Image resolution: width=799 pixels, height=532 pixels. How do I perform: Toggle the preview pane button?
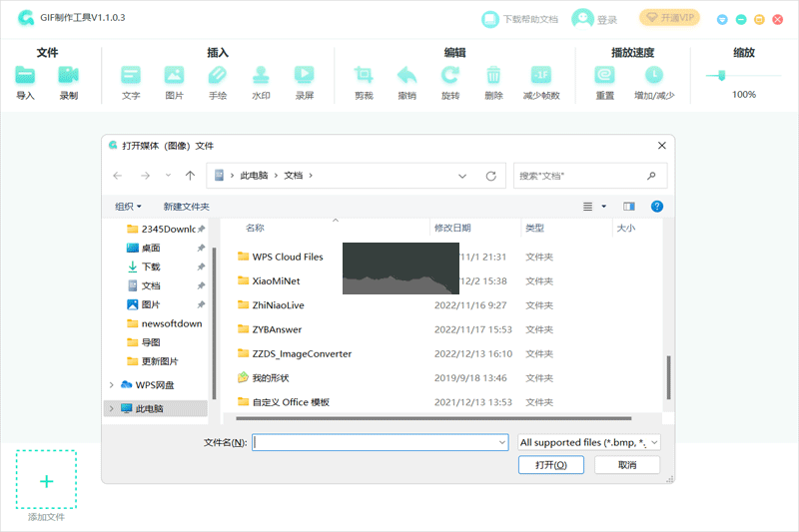pos(629,207)
